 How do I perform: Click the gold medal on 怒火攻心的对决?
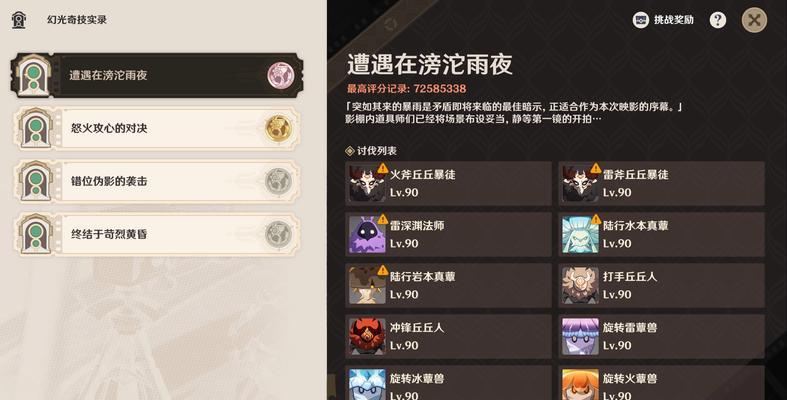pos(279,128)
